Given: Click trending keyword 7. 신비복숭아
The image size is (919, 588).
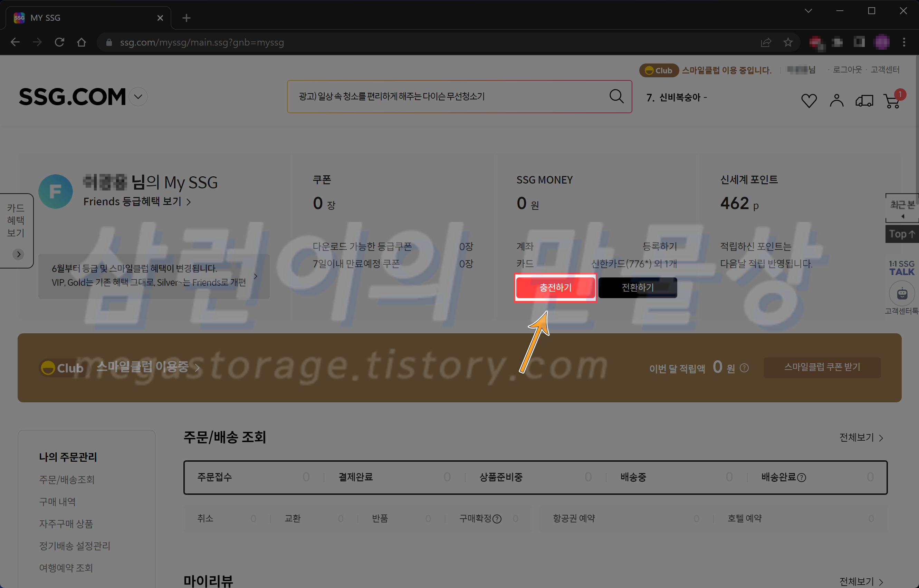Looking at the screenshot, I should [x=677, y=97].
